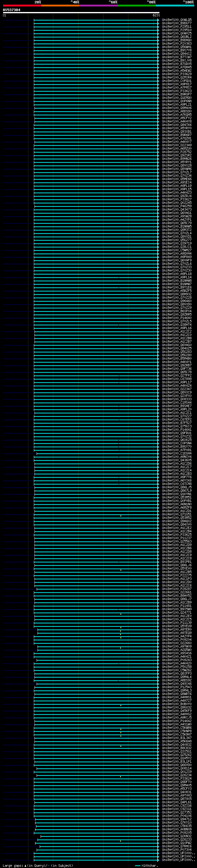Select UniRef100_O22349 label
Screen dimensions: 197x868
pyautogui.click(x=177, y=145)
